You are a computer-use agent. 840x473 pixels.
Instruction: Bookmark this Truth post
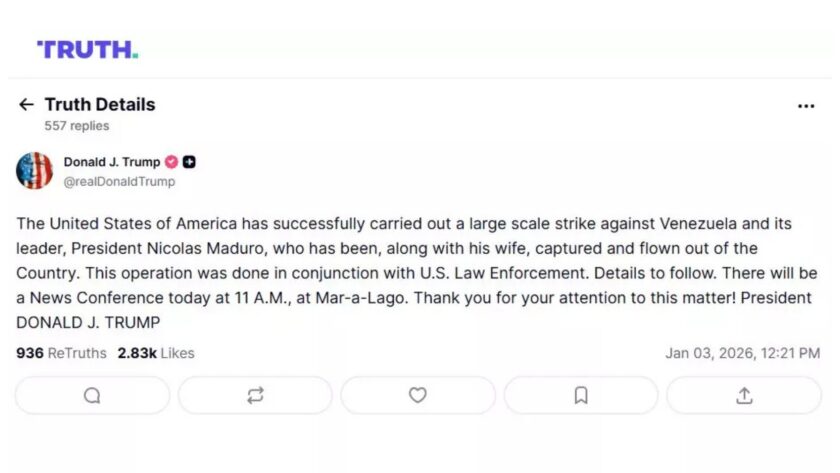coord(581,395)
